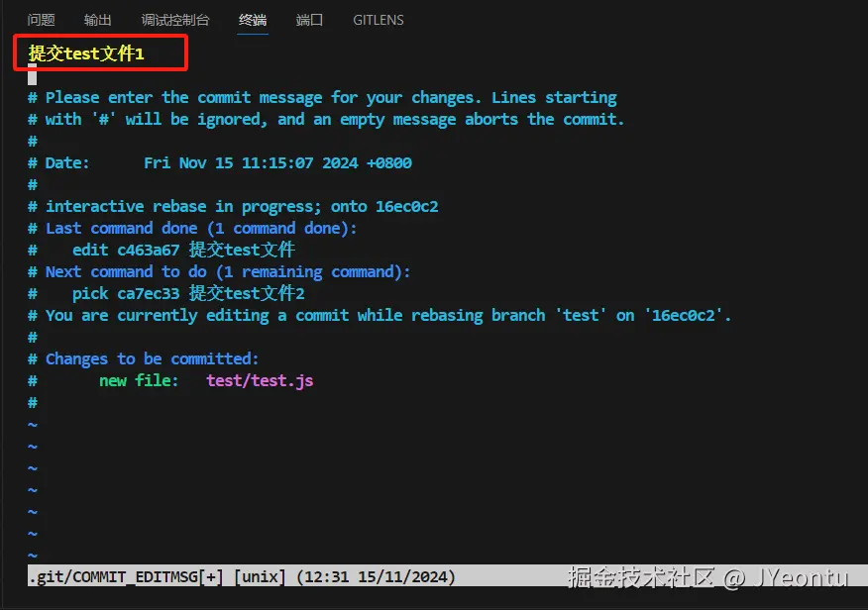The image size is (868, 610).
Task: Click the commit message line 提交test文件1
Action: click(86, 53)
